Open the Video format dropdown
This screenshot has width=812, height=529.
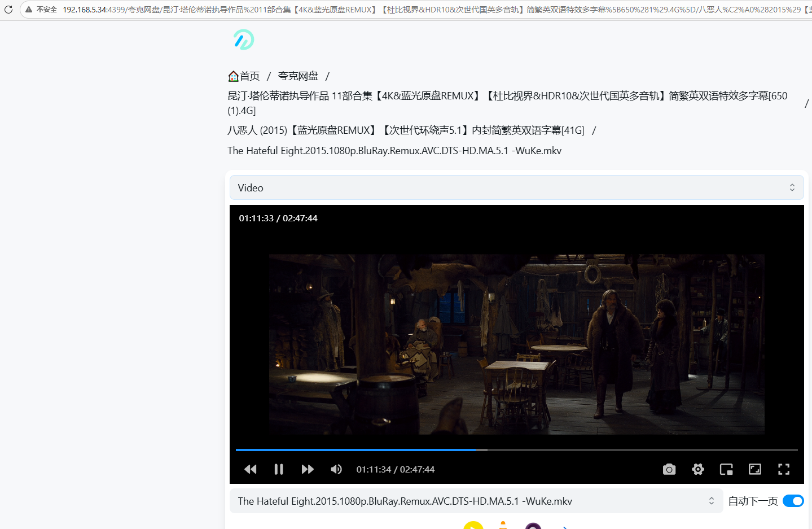[x=517, y=187]
